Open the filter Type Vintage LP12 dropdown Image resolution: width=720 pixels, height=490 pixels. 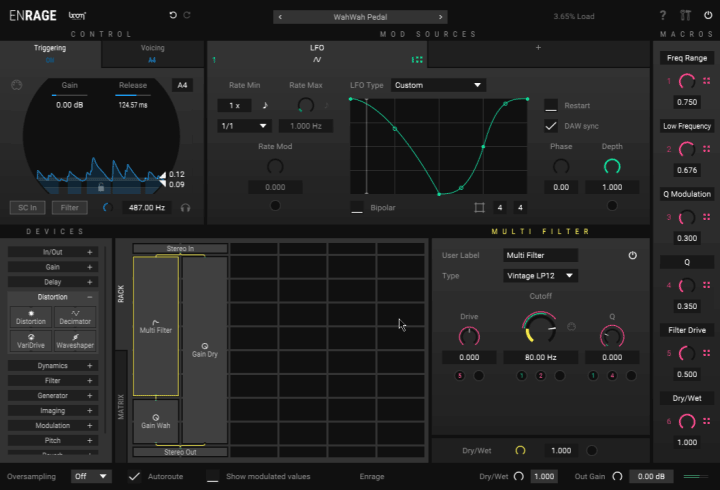pos(541,275)
